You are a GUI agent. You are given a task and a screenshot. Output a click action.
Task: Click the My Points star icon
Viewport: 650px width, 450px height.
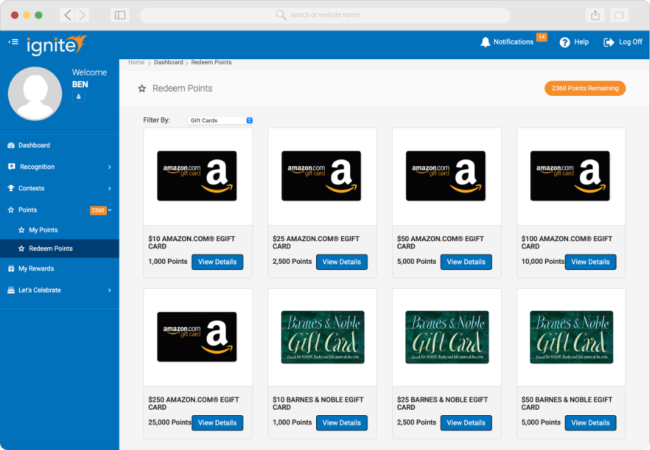pos(22,230)
